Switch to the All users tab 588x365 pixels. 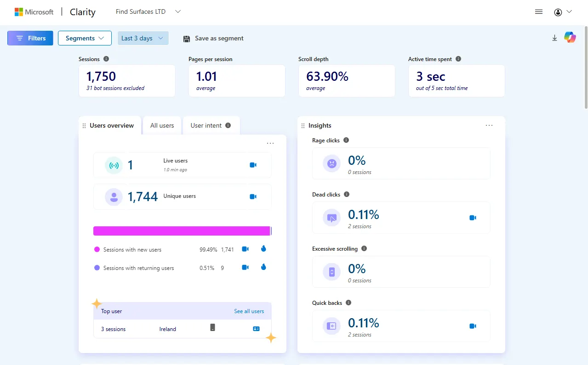[x=162, y=125]
